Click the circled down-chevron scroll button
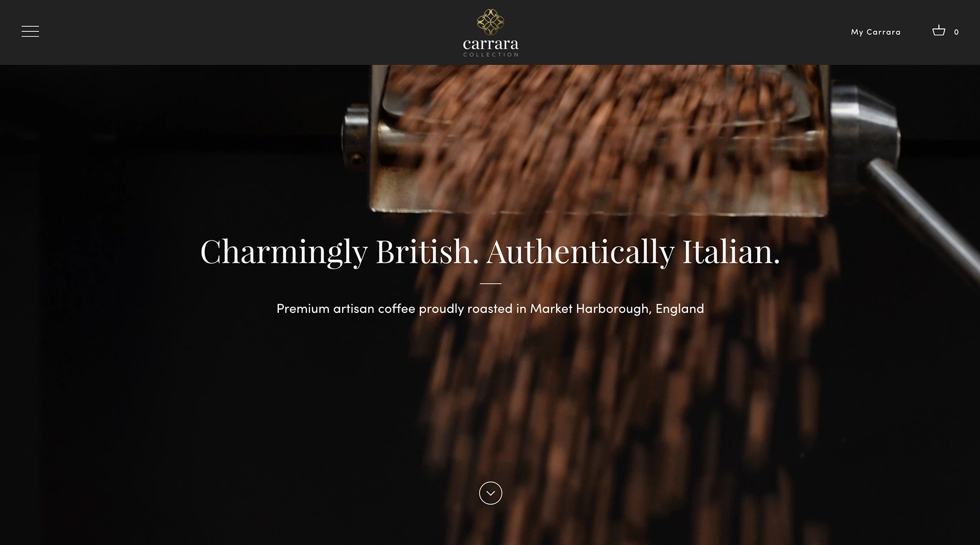 click(x=490, y=493)
